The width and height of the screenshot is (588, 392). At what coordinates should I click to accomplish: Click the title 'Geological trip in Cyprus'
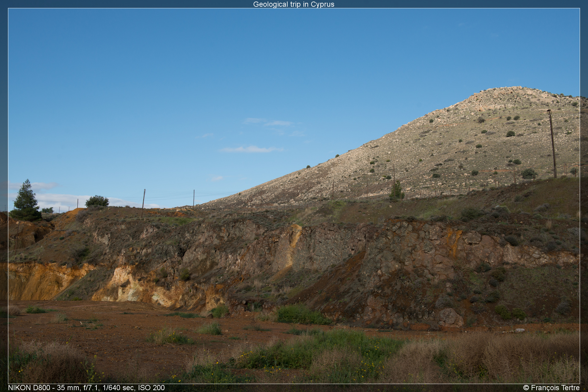pos(294,4)
